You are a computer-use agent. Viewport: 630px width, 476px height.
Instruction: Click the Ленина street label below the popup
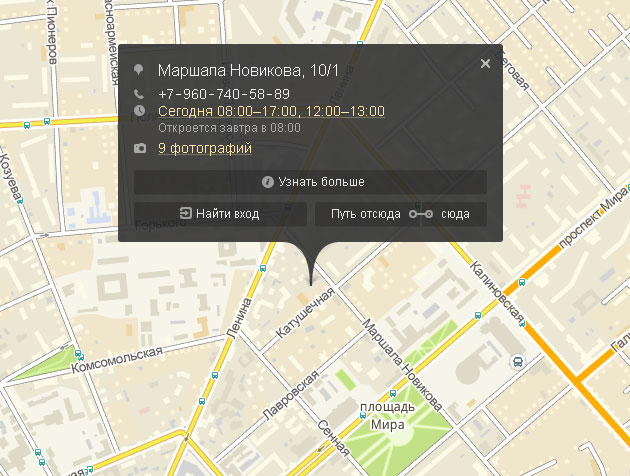pyautogui.click(x=239, y=318)
